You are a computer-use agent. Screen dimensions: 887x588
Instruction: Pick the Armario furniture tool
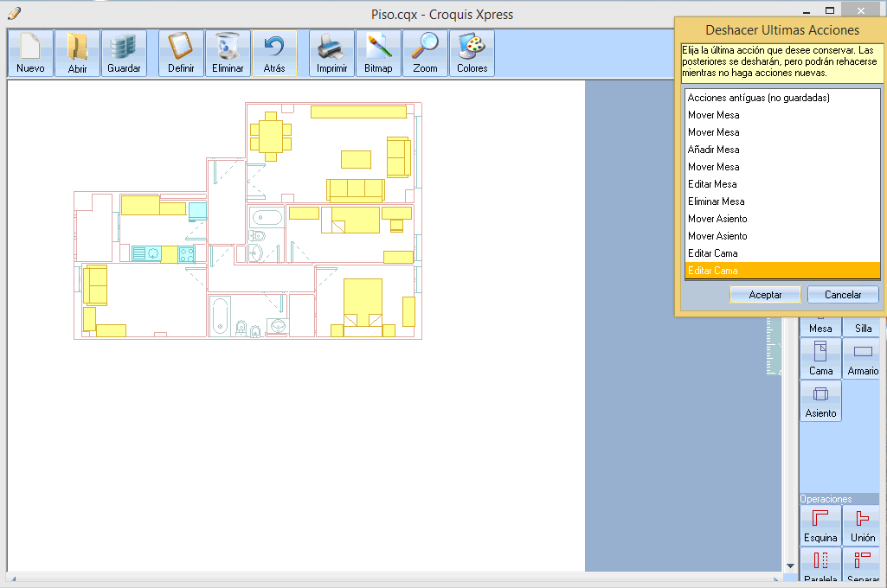click(862, 358)
